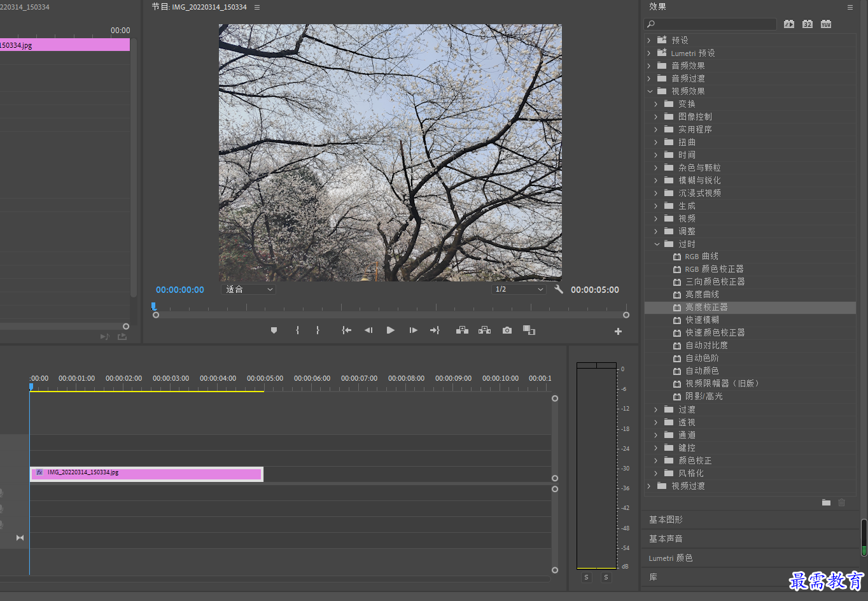Filter by 32-bit color effects icon
868x601 pixels.
click(808, 24)
